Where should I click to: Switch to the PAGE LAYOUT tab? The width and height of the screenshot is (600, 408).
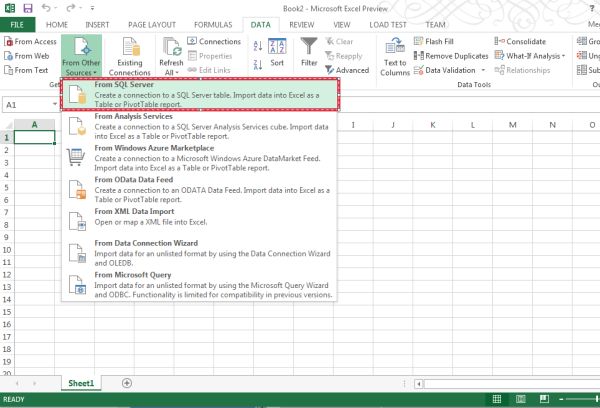tap(152, 25)
